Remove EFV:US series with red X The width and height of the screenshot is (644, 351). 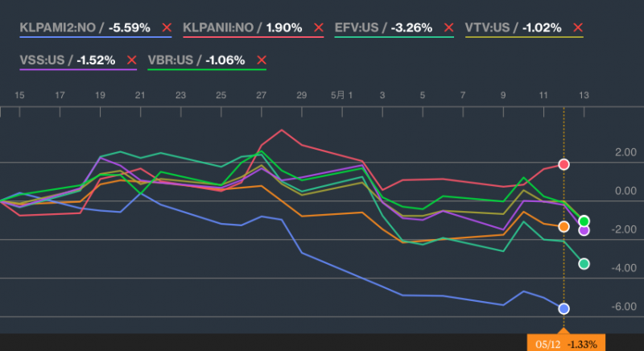pos(449,27)
